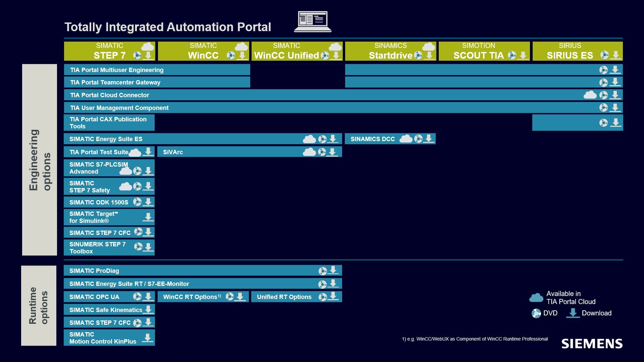Click the download icon in SINUMERIK STEP 7 Toolbox
Screen dimensions: 644x362
click(148, 247)
